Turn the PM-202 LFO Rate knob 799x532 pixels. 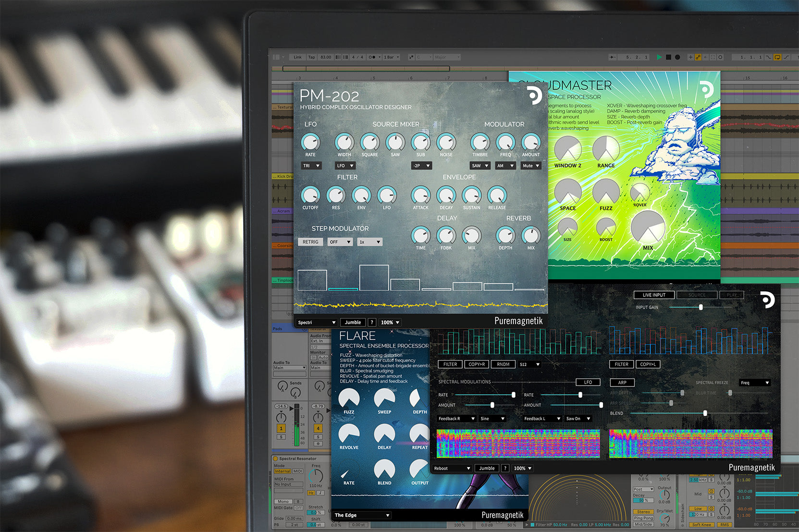tap(310, 142)
